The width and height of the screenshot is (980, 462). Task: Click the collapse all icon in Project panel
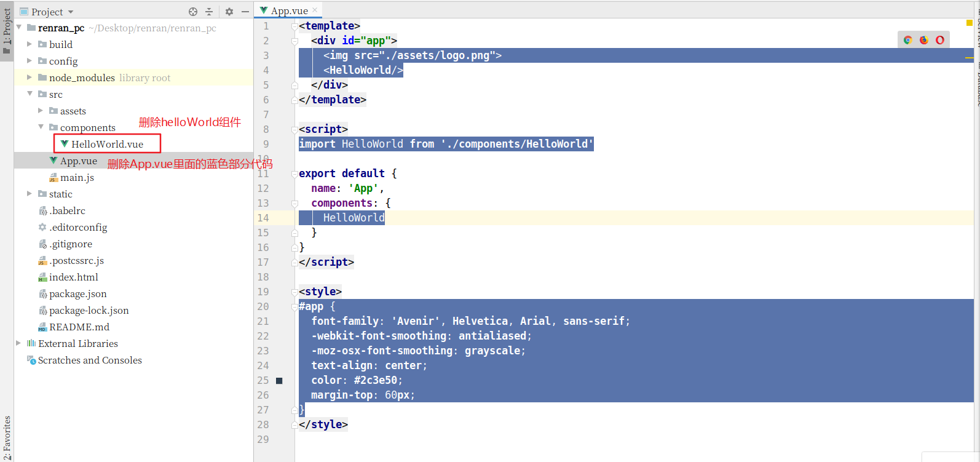click(209, 12)
